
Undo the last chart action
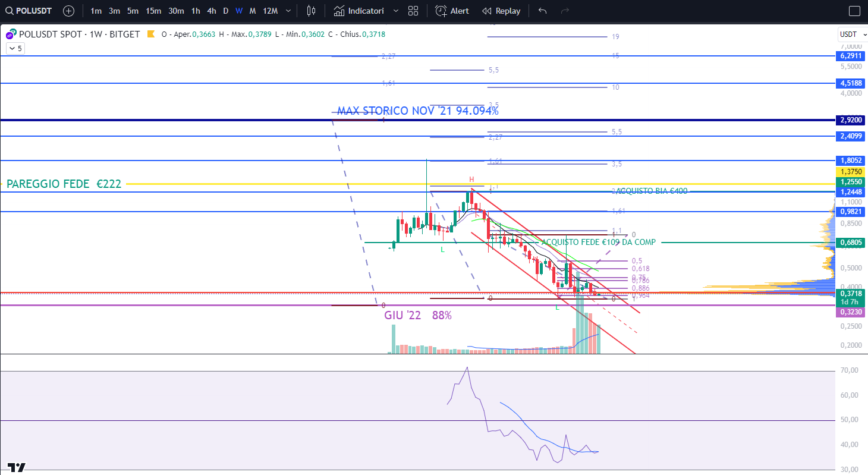pos(542,11)
